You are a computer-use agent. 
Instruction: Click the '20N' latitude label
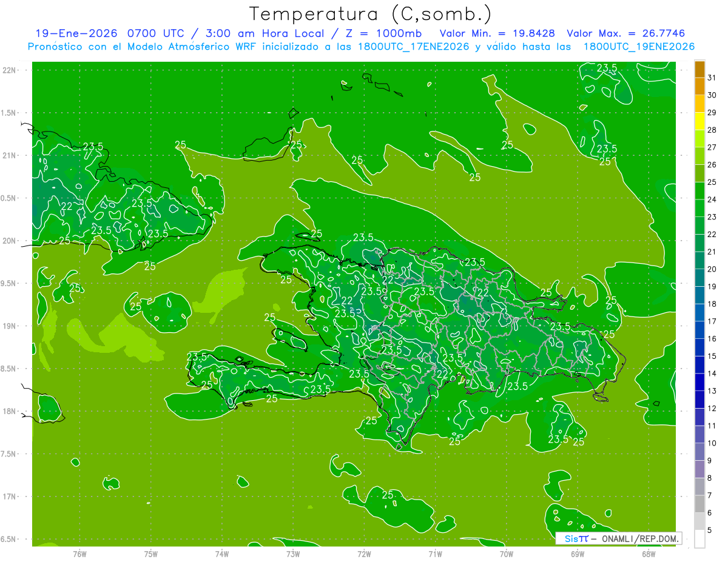click(x=10, y=241)
